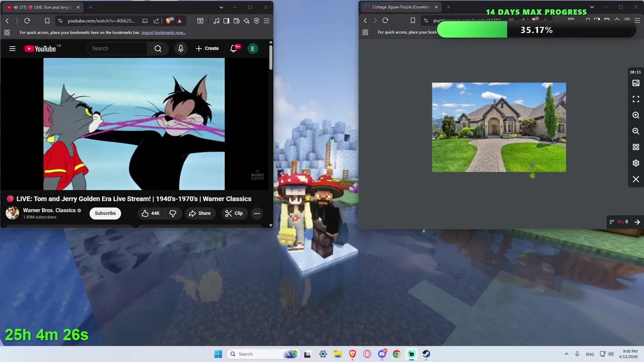The width and height of the screenshot is (644, 362).
Task: Open tab search dropdown in puzzle window
Action: pos(592,7)
